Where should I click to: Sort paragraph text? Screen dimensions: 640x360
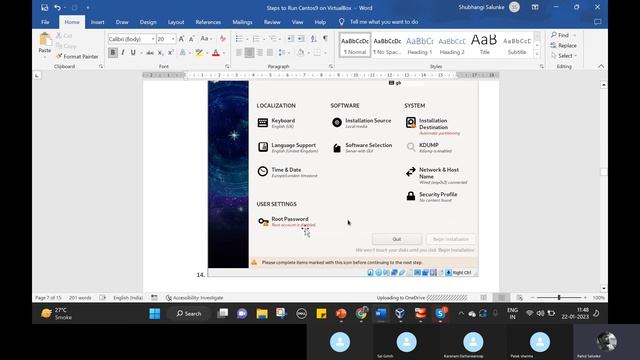[313, 39]
